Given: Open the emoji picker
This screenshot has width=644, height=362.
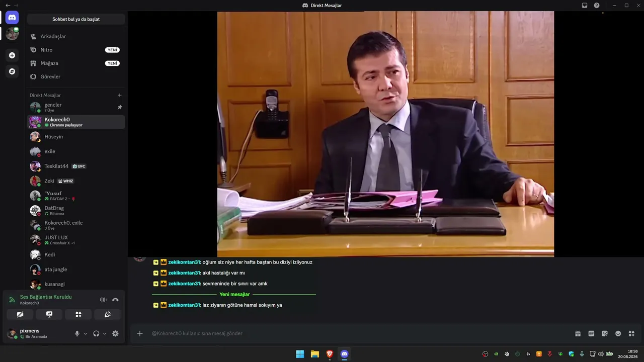Looking at the screenshot, I should [618, 333].
